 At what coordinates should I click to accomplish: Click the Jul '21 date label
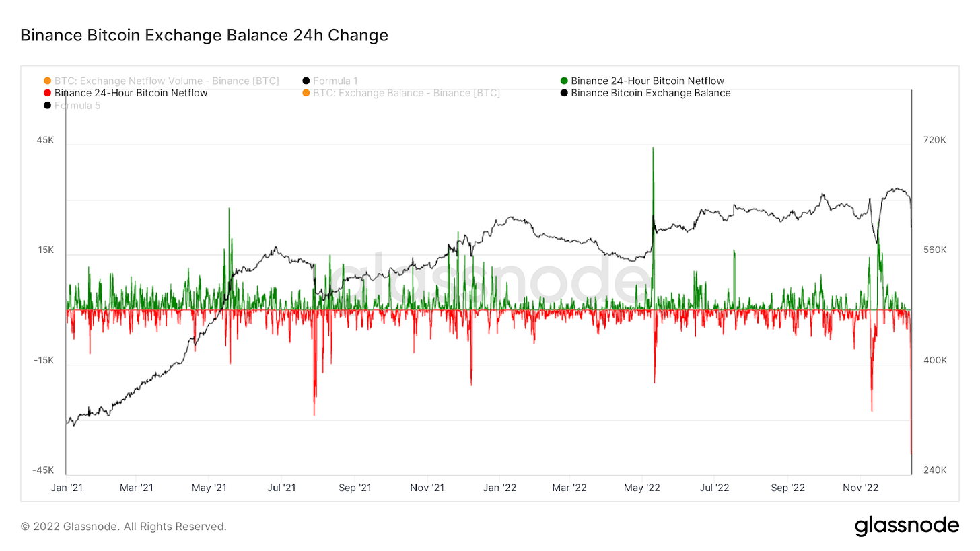point(281,488)
